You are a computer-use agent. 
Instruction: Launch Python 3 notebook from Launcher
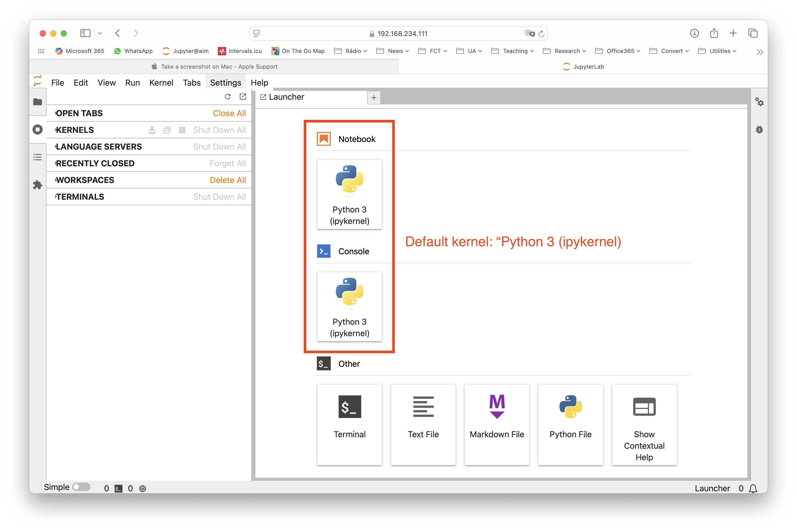tap(349, 194)
